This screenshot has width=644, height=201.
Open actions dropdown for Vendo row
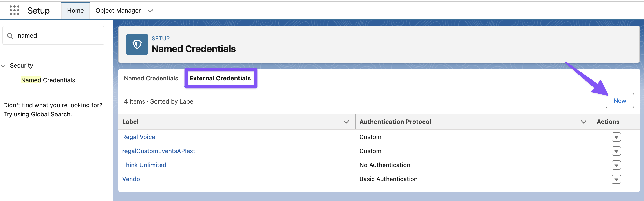click(616, 179)
